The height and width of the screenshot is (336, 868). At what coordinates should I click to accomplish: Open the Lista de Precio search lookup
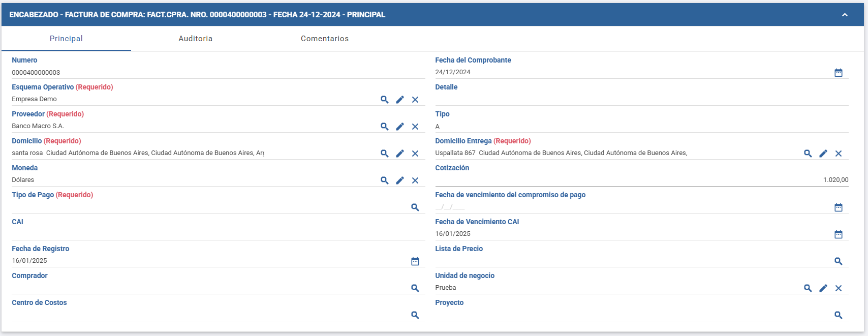(839, 261)
